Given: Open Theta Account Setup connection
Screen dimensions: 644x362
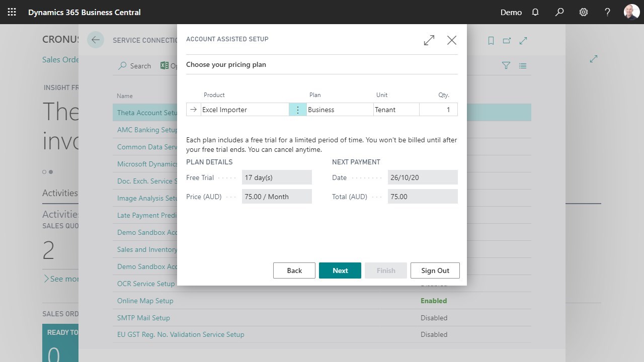Looking at the screenshot, I should click(147, 113).
